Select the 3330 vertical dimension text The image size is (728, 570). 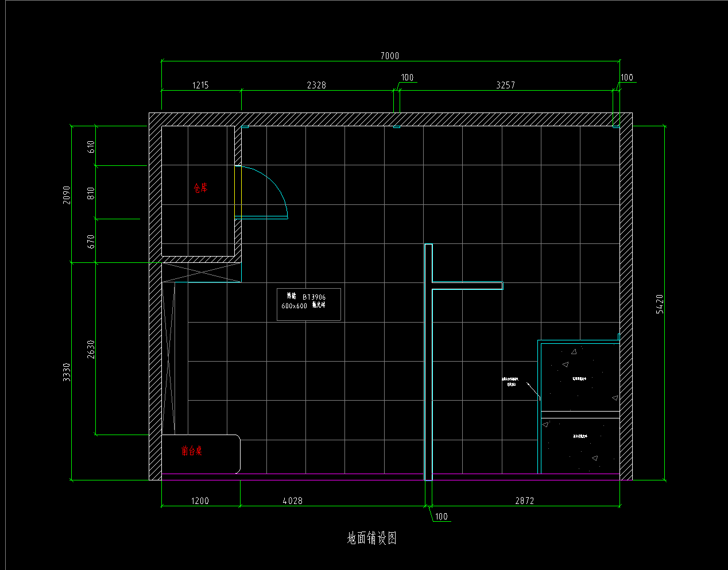[67, 372]
